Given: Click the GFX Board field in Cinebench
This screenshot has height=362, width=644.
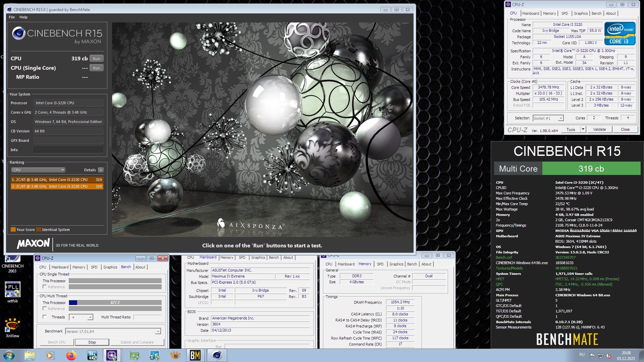Looking at the screenshot, I should [68, 140].
